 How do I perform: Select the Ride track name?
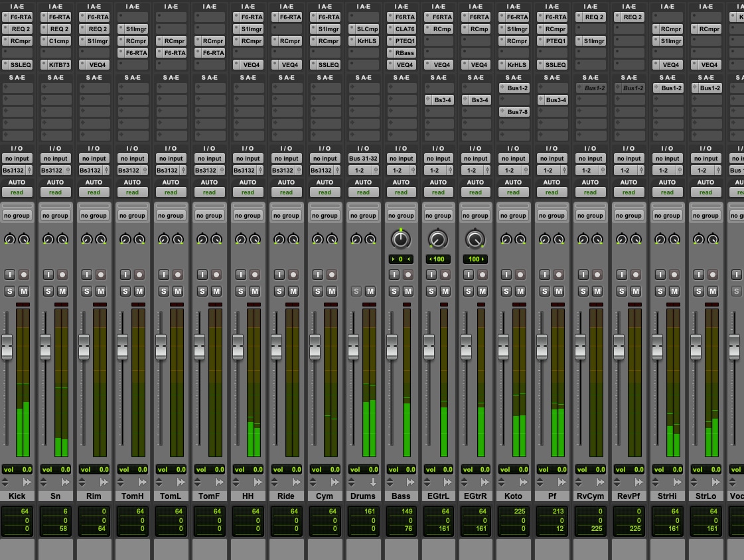pyautogui.click(x=286, y=496)
